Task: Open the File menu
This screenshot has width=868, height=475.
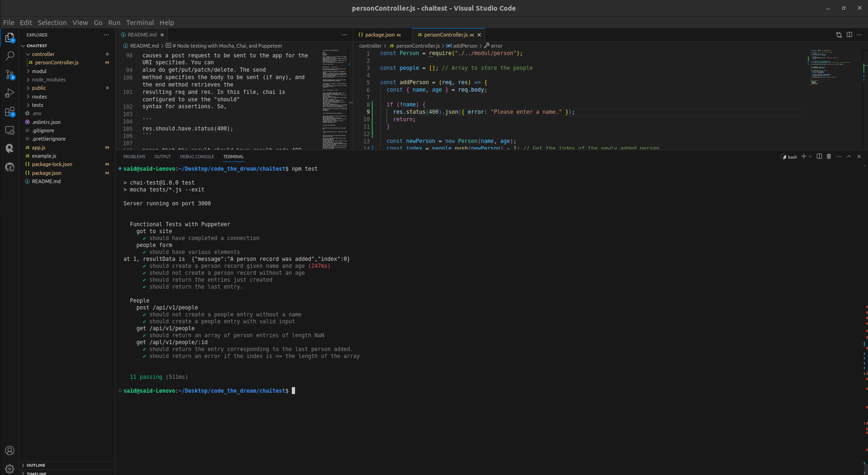Action: (9, 22)
